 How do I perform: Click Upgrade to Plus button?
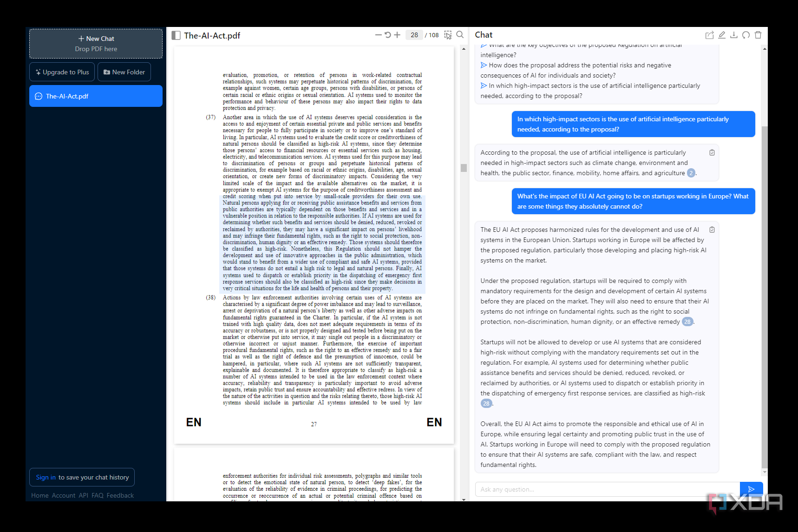click(x=62, y=72)
